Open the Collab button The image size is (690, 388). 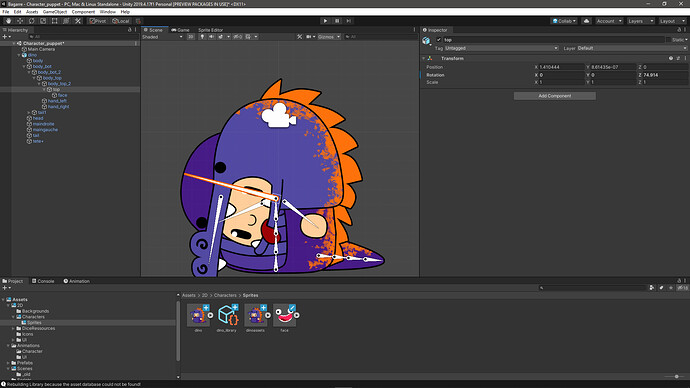pos(564,21)
